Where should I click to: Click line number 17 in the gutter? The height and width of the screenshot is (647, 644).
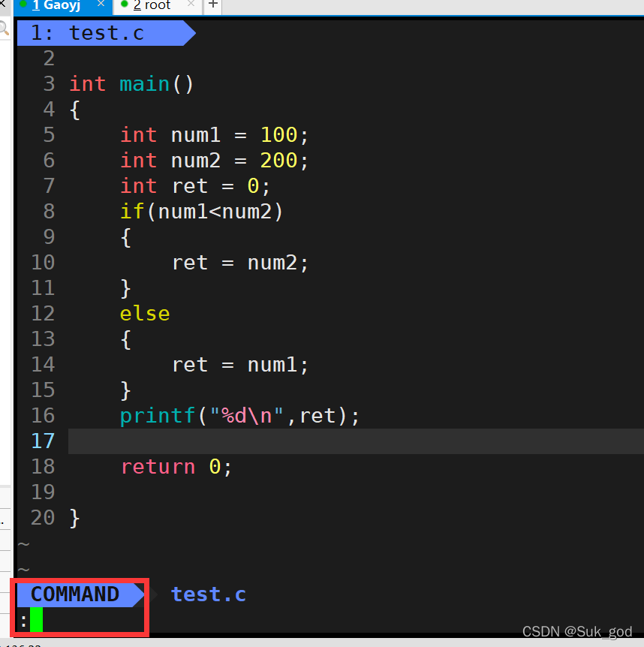(43, 441)
